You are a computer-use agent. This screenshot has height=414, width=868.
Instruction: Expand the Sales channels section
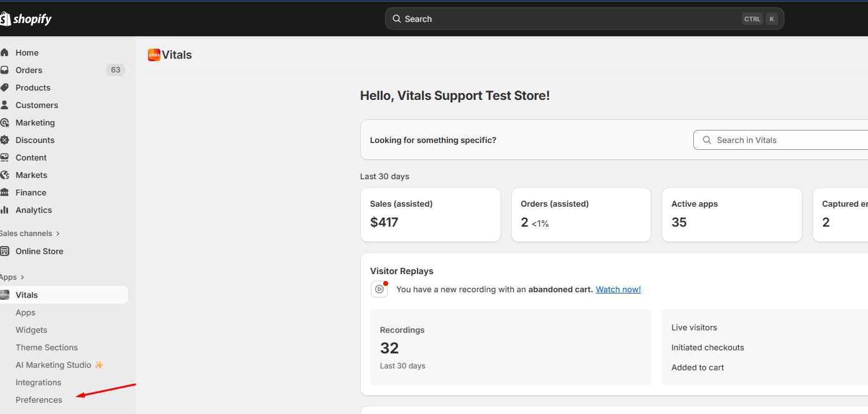[x=58, y=234]
